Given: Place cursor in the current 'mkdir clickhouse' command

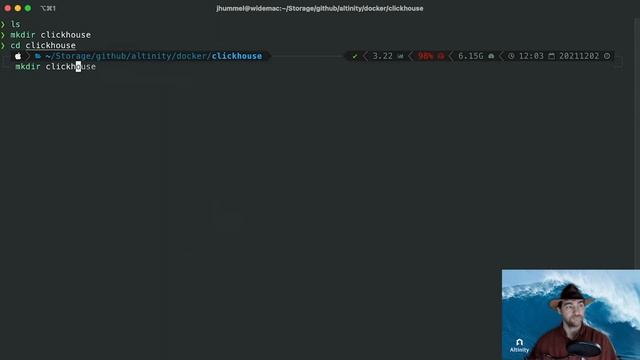Looking at the screenshot, I should pos(56,67).
